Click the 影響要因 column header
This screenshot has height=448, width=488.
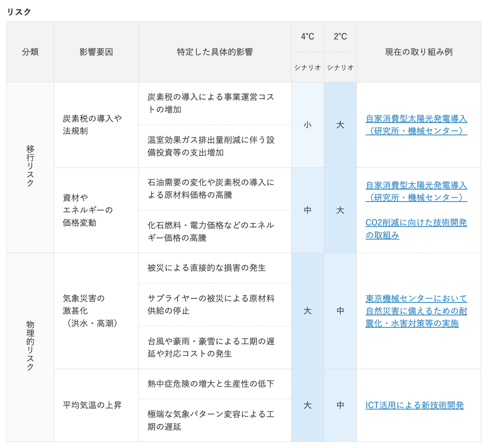pyautogui.click(x=96, y=52)
